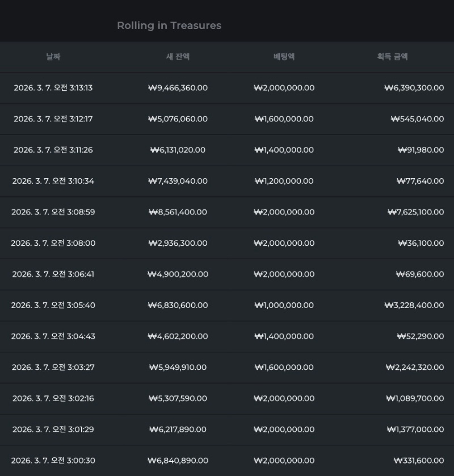Click the win amount ₩2,242,320.00

(x=415, y=368)
